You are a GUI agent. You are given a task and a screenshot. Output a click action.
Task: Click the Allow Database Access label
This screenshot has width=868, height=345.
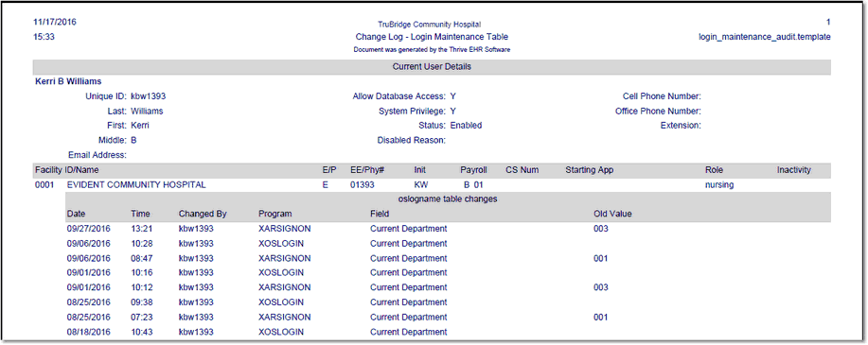(399, 96)
